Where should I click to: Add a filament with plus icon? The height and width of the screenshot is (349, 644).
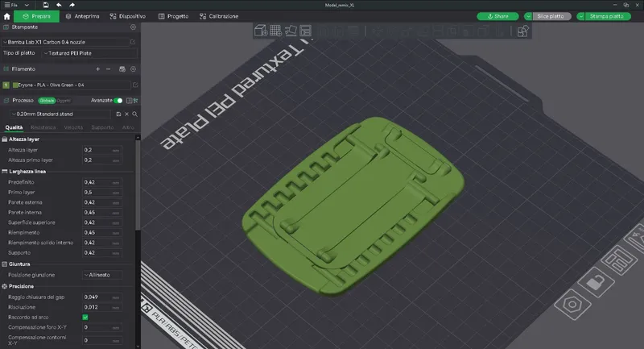[x=97, y=69]
